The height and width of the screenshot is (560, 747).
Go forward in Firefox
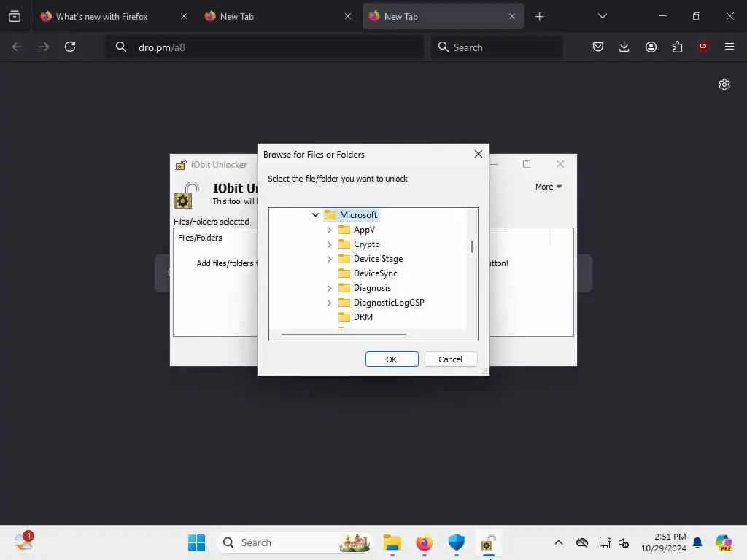[x=43, y=47]
